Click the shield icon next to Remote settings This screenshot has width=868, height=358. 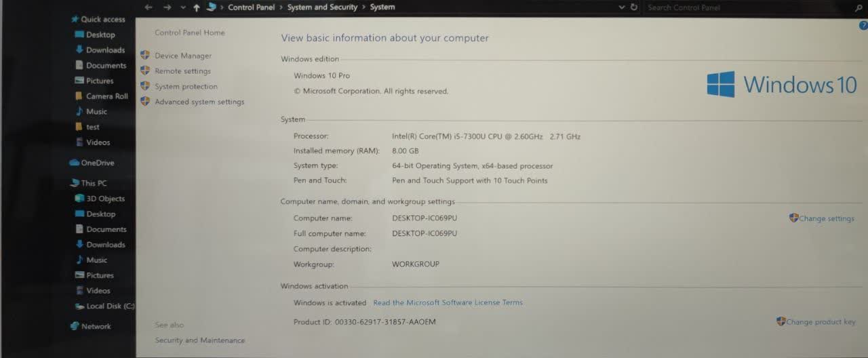(x=144, y=71)
